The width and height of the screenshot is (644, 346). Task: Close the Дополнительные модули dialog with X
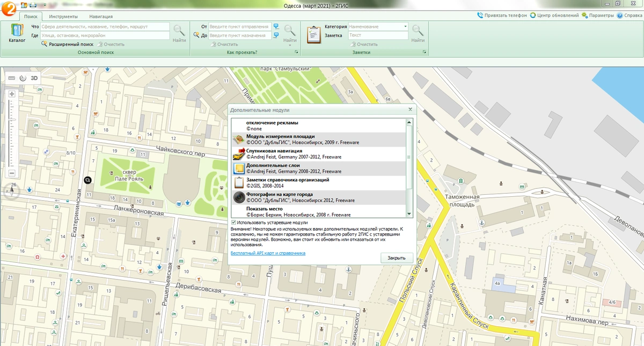410,109
